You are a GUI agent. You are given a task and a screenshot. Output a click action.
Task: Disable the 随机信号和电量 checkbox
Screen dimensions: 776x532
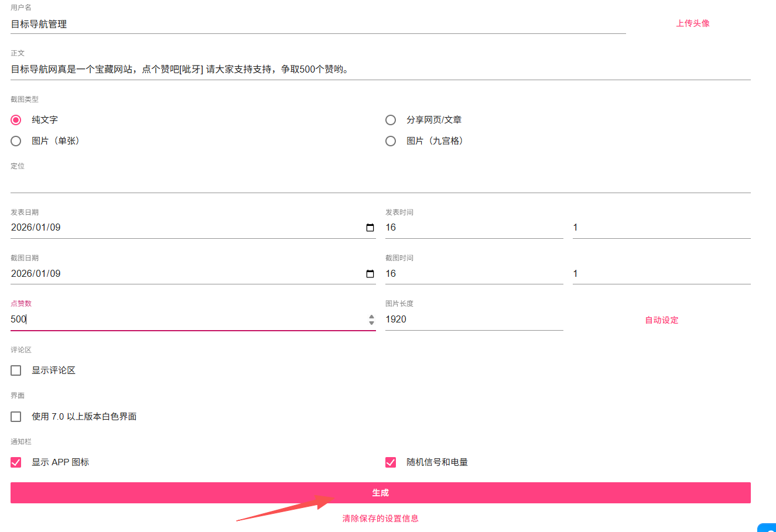pos(391,462)
